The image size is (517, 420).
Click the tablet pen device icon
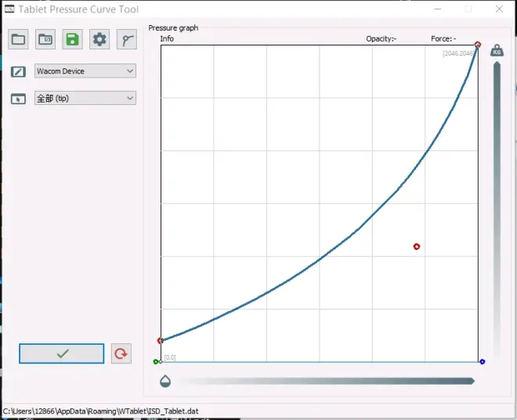[18, 71]
